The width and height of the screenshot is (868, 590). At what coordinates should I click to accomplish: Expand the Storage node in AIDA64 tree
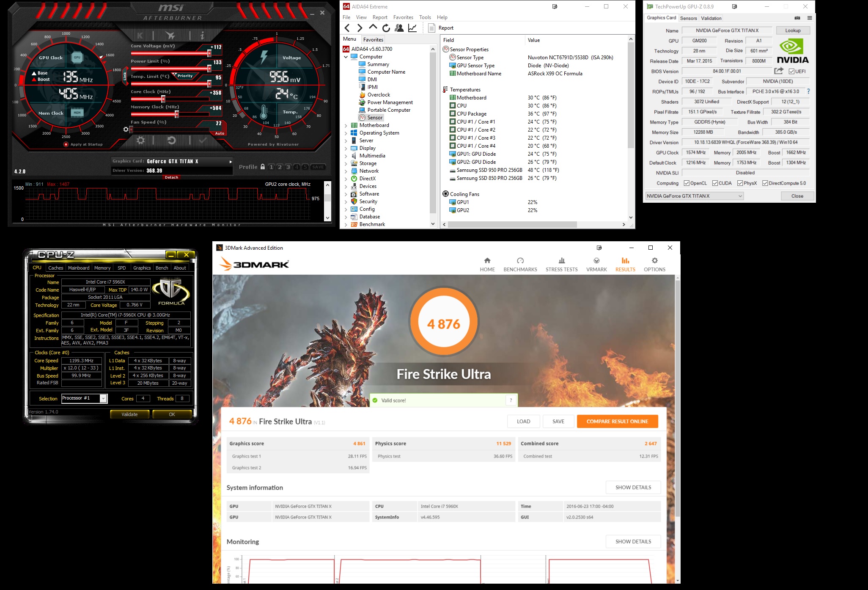click(x=346, y=163)
